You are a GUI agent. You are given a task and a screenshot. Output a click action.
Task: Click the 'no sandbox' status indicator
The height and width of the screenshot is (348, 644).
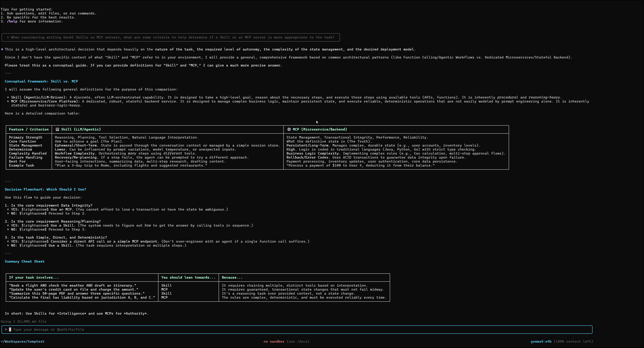click(x=274, y=342)
